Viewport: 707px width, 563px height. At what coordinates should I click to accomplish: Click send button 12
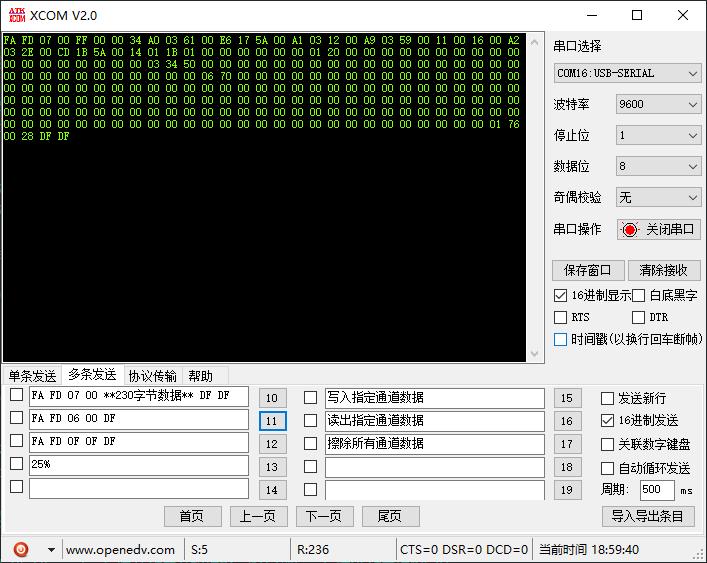[272, 444]
